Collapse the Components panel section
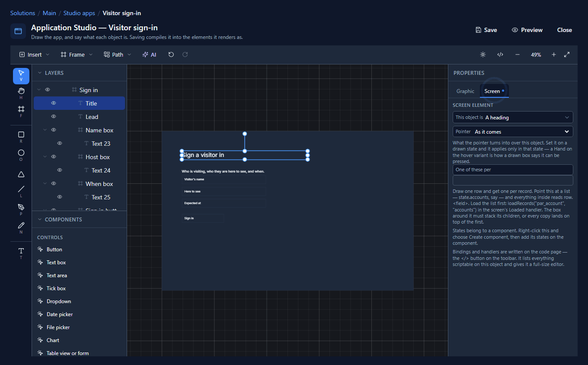588x365 pixels. click(x=40, y=220)
